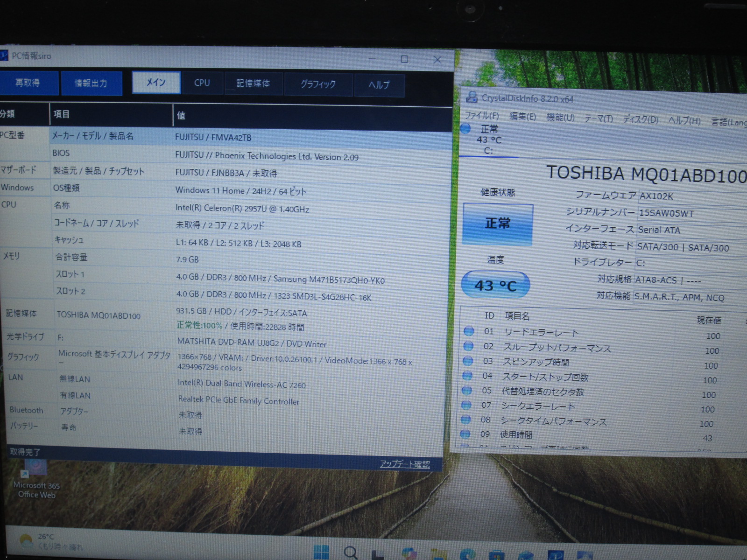Image resolution: width=747 pixels, height=560 pixels.
Task: Launch Microsoft Edge from the taskbar
Action: tap(467, 555)
